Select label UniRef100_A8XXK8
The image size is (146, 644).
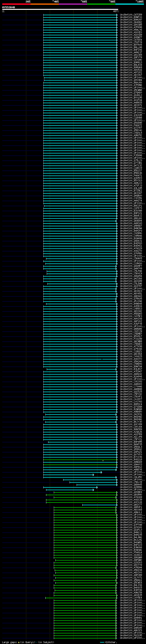[131, 510]
